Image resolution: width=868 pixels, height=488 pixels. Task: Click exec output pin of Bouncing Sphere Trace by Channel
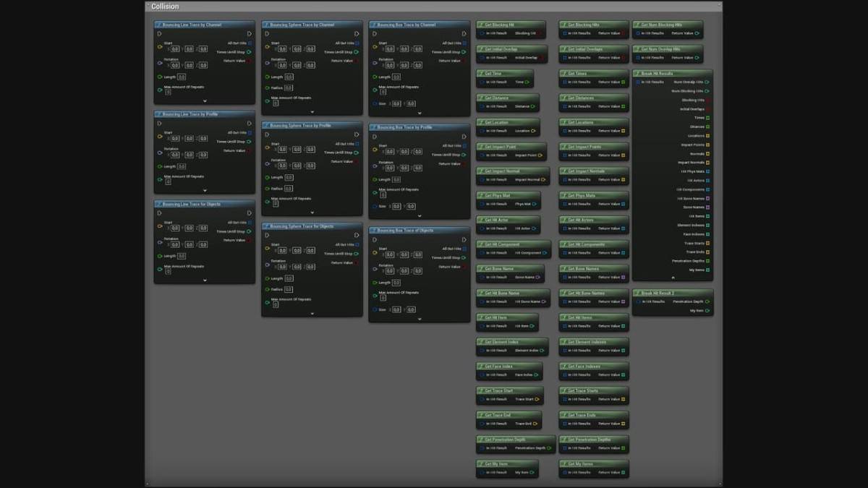tap(357, 33)
